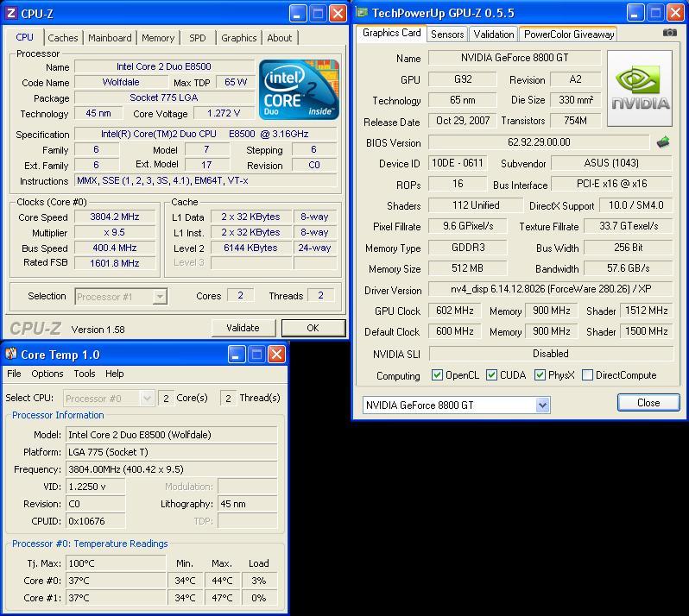This screenshot has height=616, width=689.
Task: Click the camera screenshot icon in GPU-Z
Action: pos(669,33)
